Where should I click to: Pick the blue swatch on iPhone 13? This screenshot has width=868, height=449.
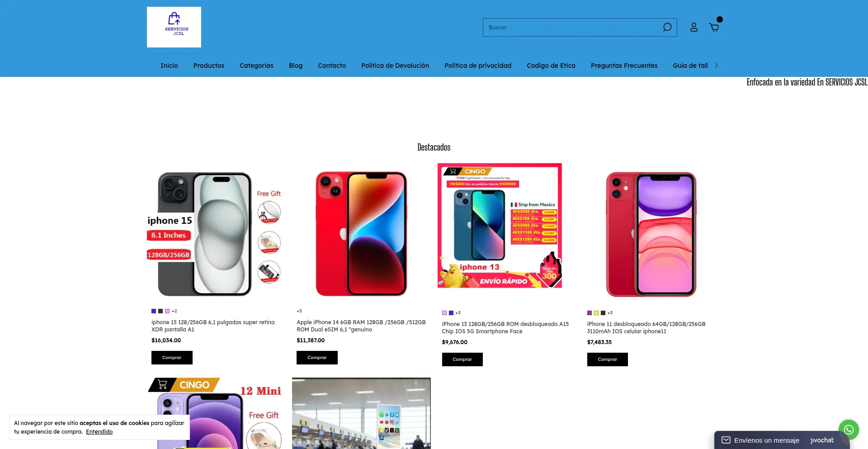[x=451, y=313]
